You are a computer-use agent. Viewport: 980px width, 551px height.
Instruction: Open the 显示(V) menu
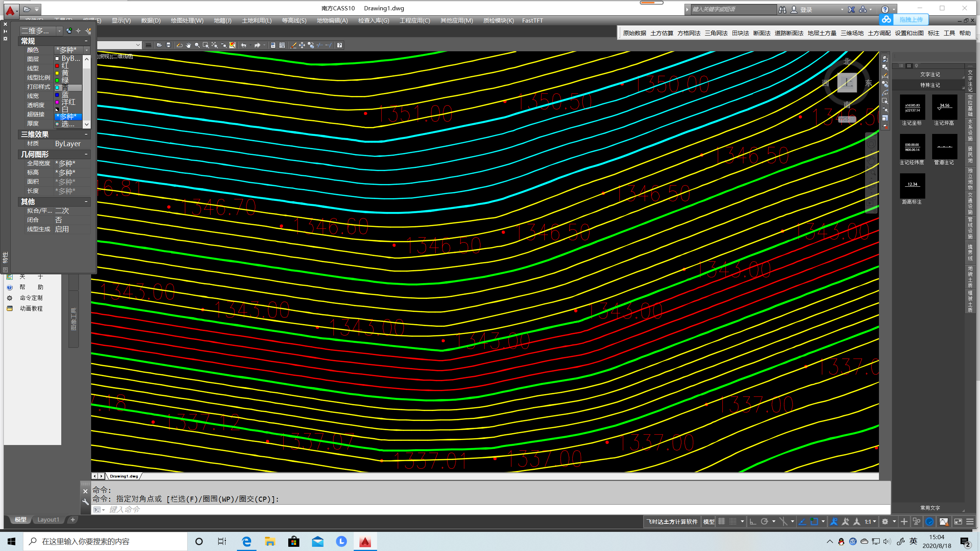click(x=121, y=21)
